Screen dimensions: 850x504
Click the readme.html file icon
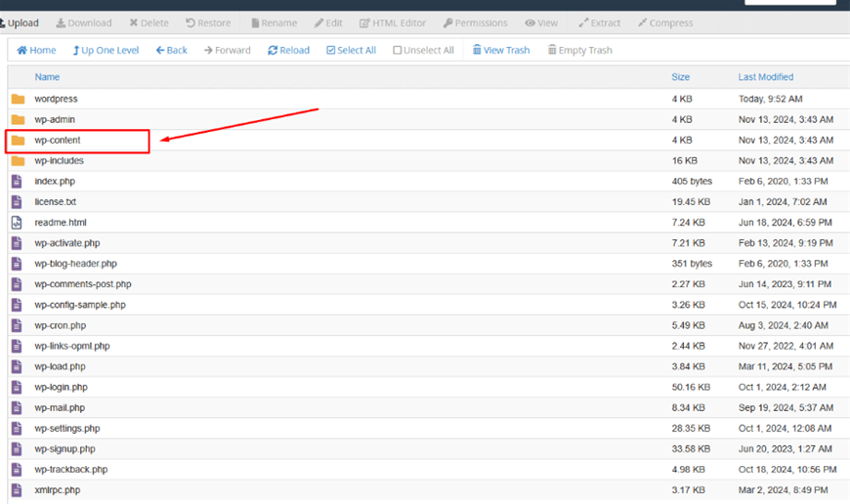click(17, 222)
